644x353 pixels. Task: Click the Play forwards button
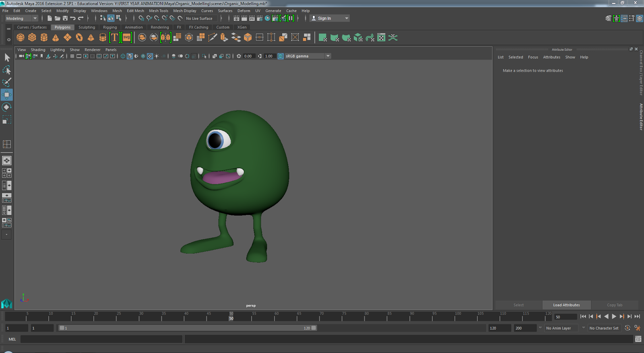614,317
